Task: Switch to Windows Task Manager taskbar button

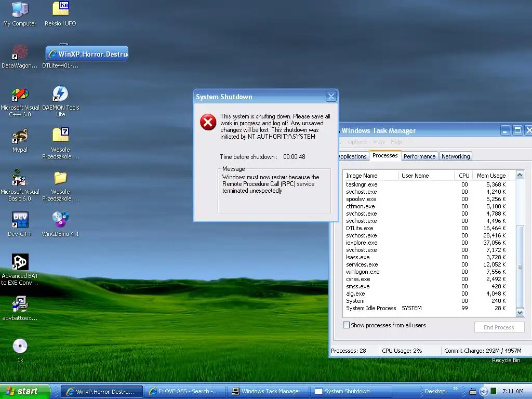Action: point(268,392)
